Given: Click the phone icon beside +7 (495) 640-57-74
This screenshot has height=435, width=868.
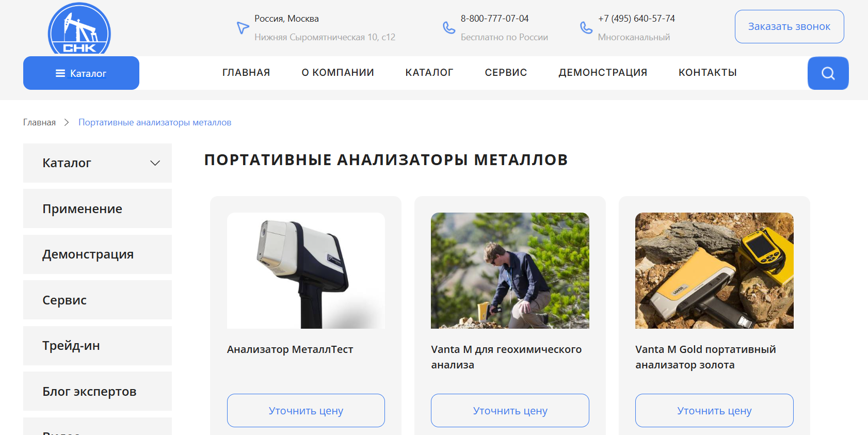Looking at the screenshot, I should (x=586, y=27).
